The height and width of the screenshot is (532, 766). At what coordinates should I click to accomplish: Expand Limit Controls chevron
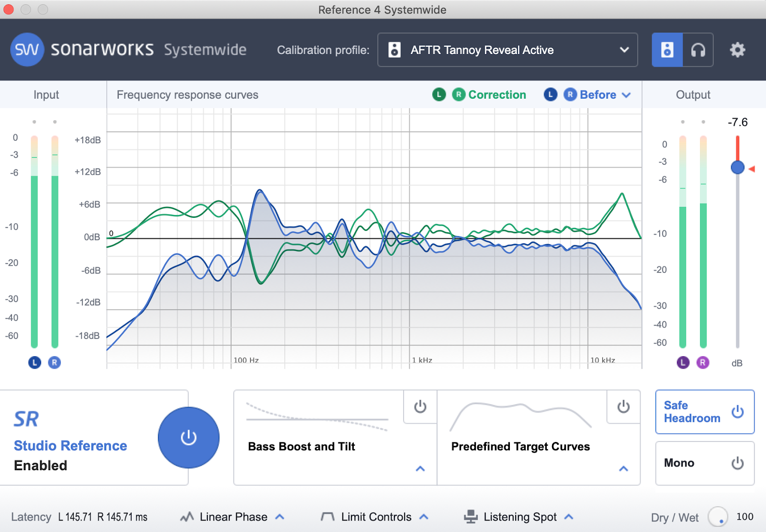click(x=424, y=517)
